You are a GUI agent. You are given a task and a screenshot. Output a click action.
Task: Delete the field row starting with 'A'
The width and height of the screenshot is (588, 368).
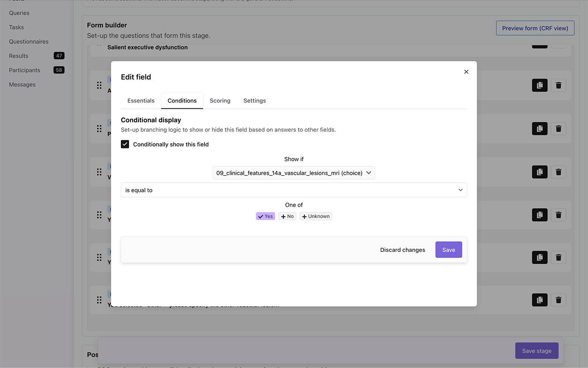[559, 85]
